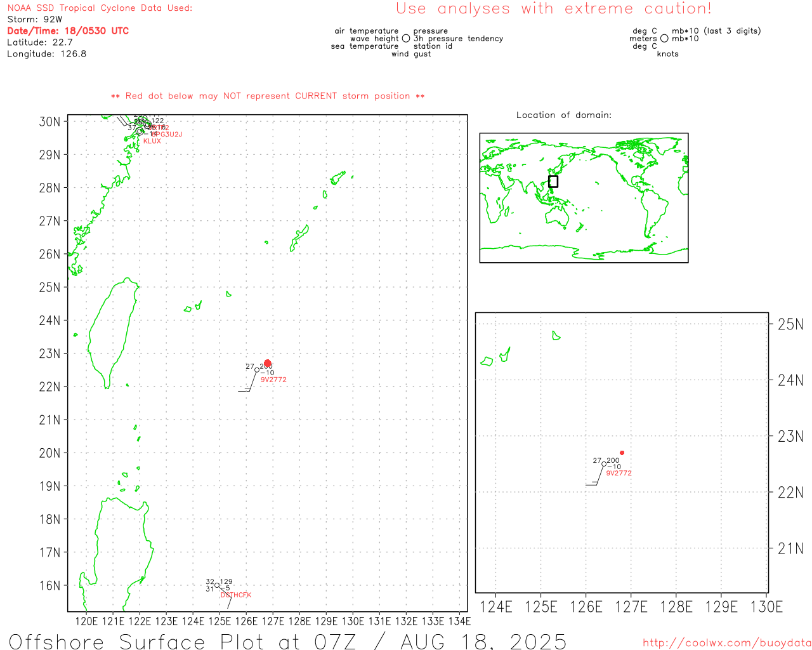Click Taiwan island outline on the main map

point(112,333)
